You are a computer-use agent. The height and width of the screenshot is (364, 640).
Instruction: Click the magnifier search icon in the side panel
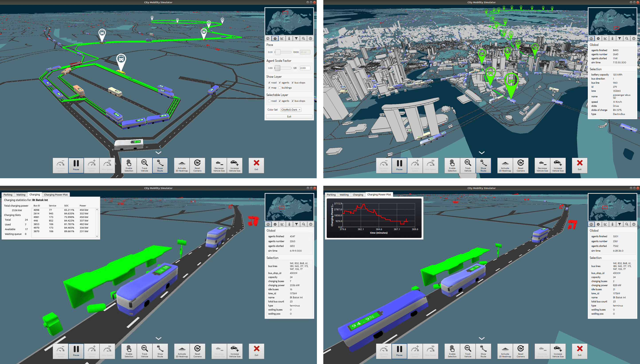point(303,38)
